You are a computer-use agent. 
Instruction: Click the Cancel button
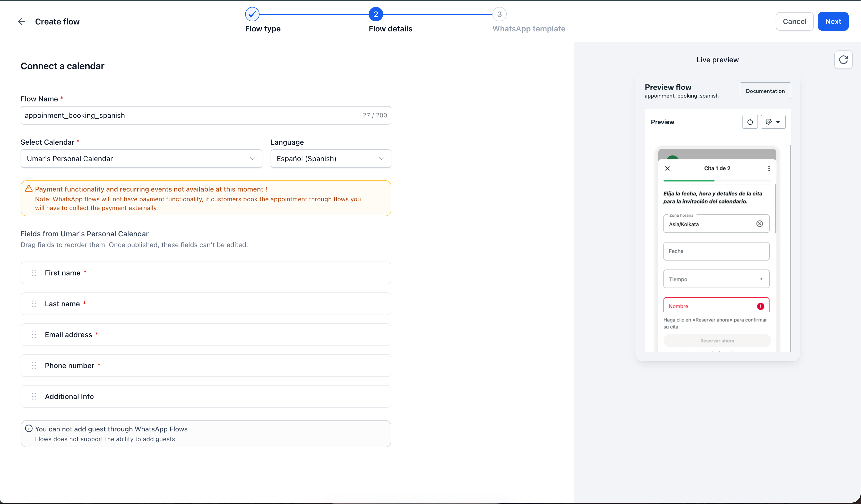click(794, 22)
